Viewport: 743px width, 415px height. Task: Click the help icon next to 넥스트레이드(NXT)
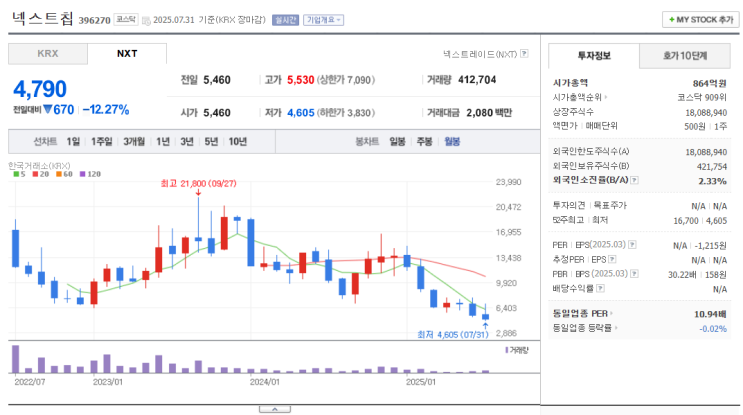[524, 54]
